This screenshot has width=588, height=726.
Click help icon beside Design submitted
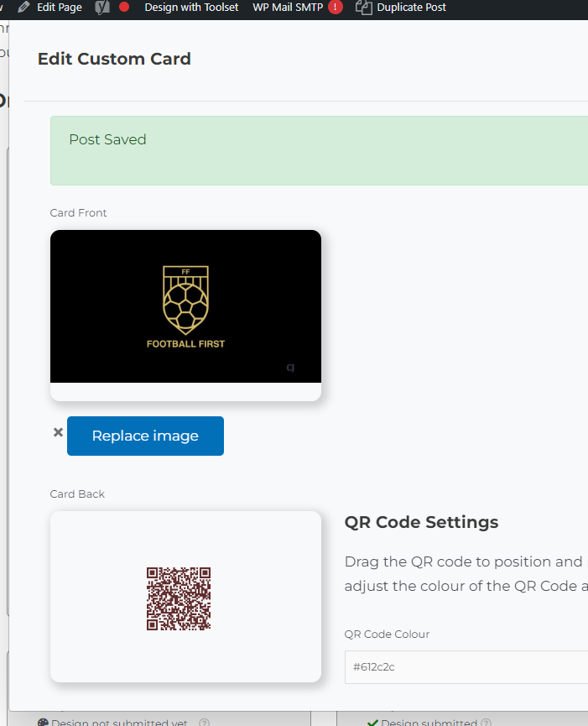coord(486,723)
